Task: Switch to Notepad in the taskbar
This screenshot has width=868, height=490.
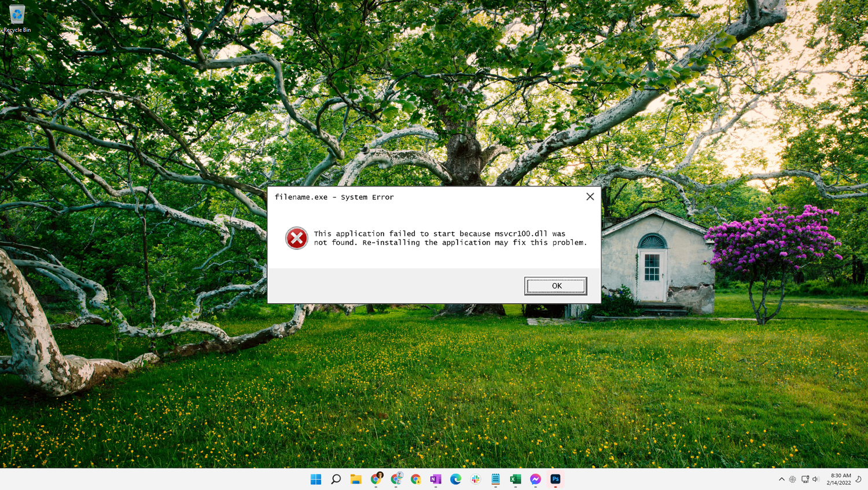Action: tap(496, 479)
